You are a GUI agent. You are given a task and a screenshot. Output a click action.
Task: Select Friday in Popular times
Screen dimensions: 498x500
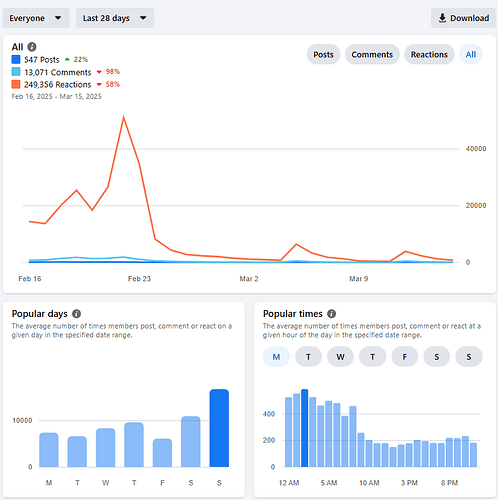click(405, 357)
